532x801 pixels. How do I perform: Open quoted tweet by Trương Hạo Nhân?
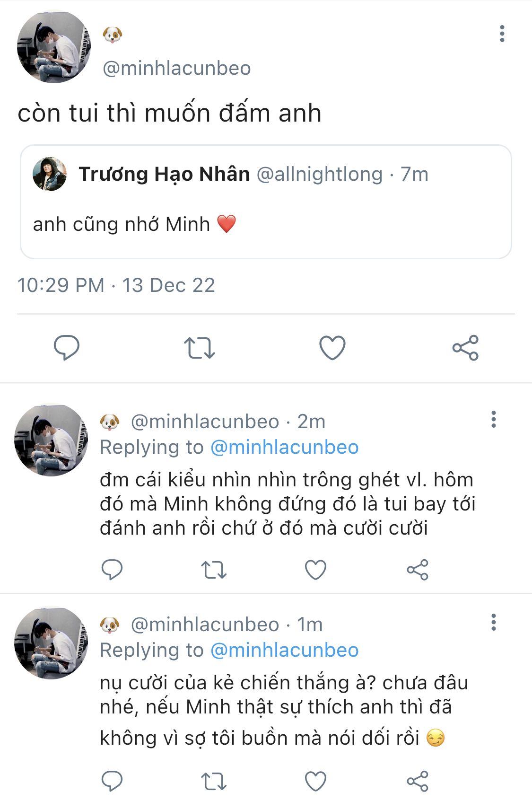tap(266, 202)
